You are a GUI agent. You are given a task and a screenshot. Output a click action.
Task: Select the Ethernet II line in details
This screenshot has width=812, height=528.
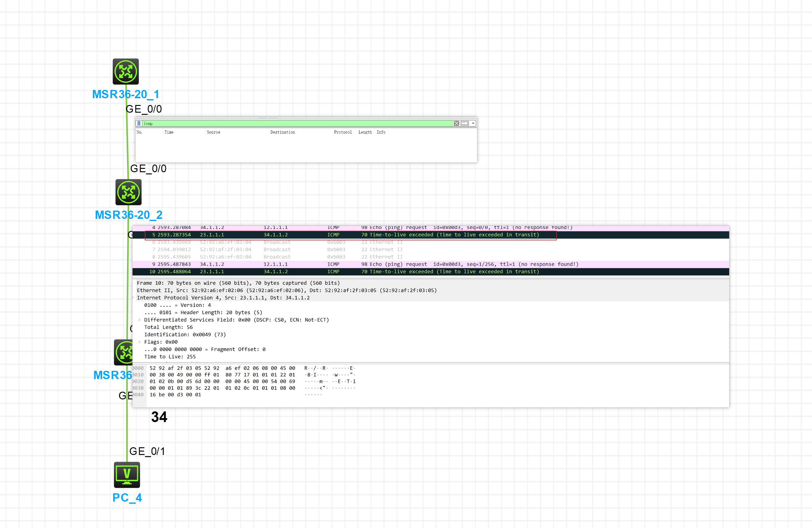coord(287,290)
